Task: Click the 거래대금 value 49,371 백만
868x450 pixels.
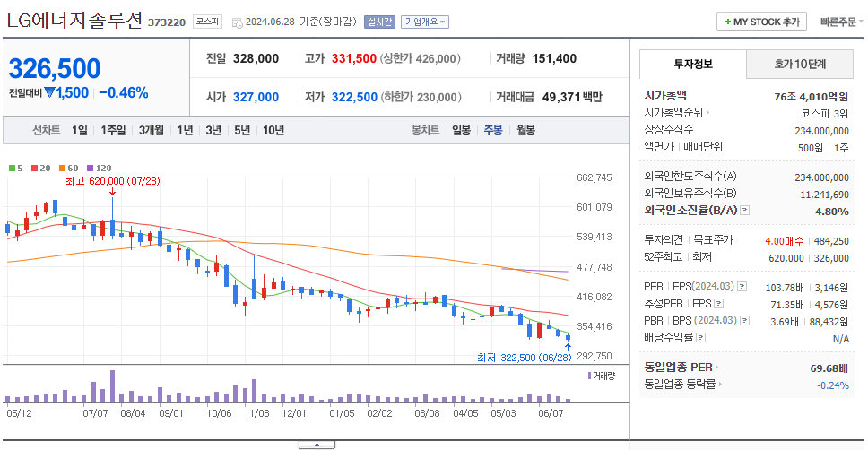Action: (572, 98)
